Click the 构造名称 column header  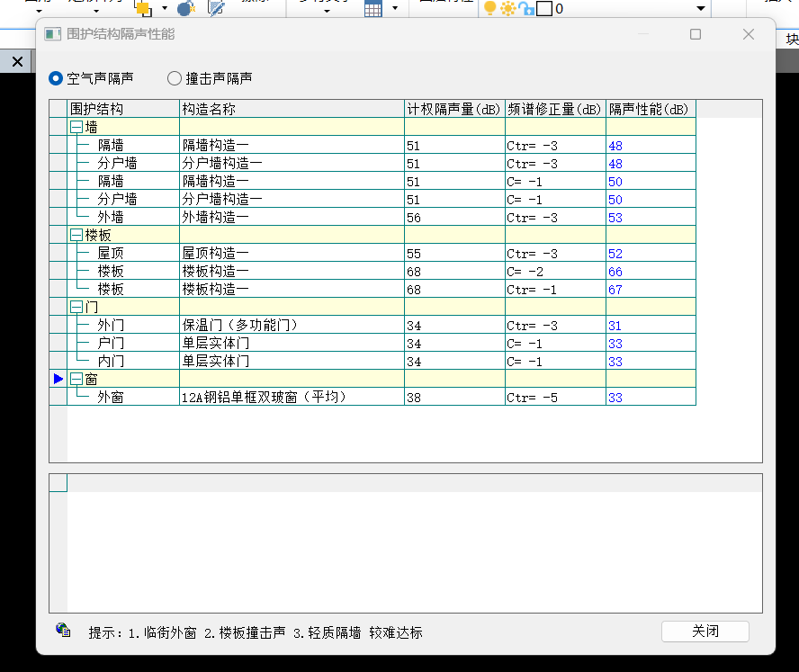(x=292, y=109)
